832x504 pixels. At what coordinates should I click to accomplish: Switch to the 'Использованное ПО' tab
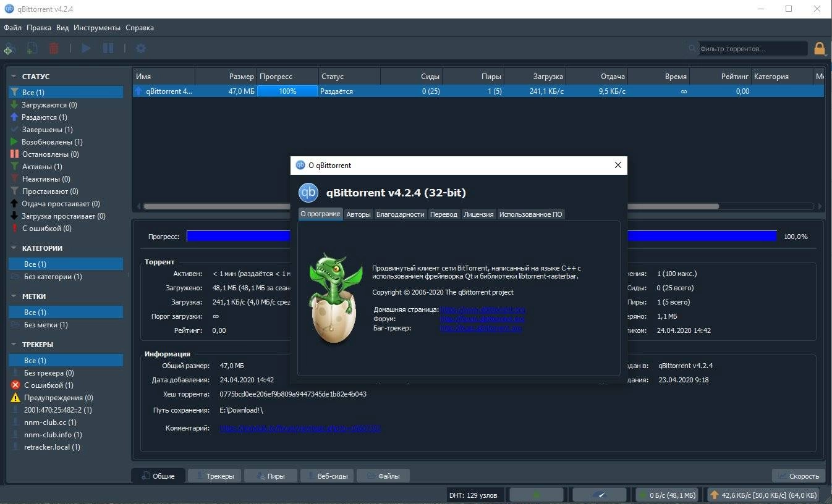tap(531, 214)
